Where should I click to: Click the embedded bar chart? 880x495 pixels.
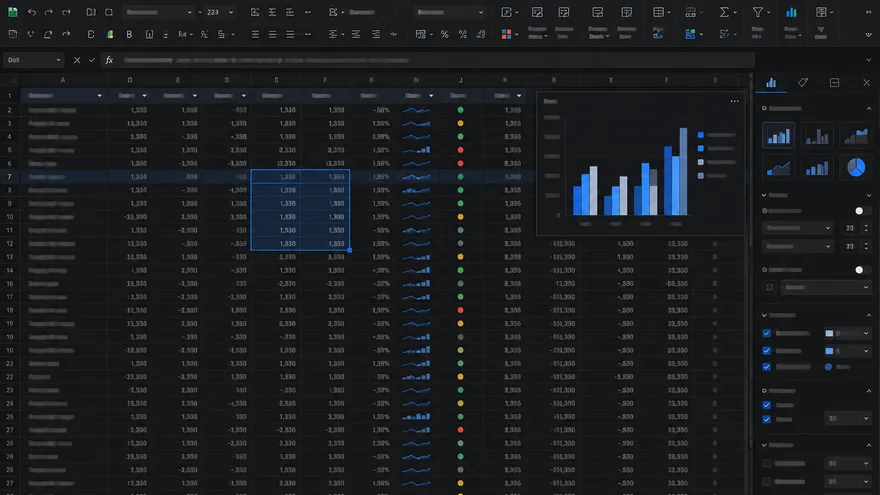[x=641, y=163]
